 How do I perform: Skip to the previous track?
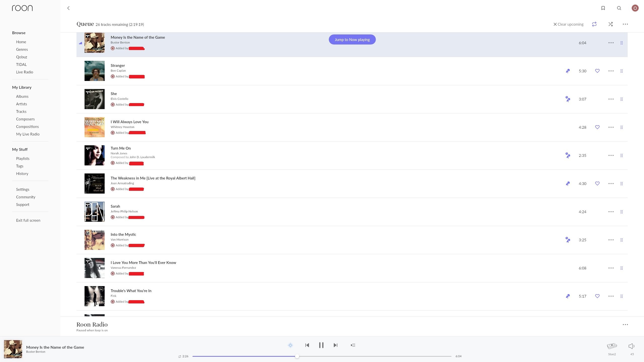point(307,345)
